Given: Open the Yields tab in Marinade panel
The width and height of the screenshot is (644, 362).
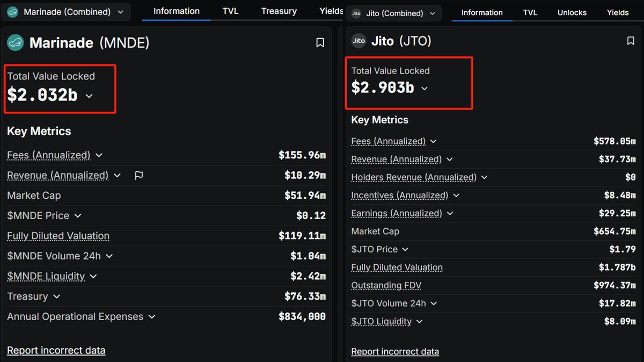Looking at the screenshot, I should (x=331, y=11).
